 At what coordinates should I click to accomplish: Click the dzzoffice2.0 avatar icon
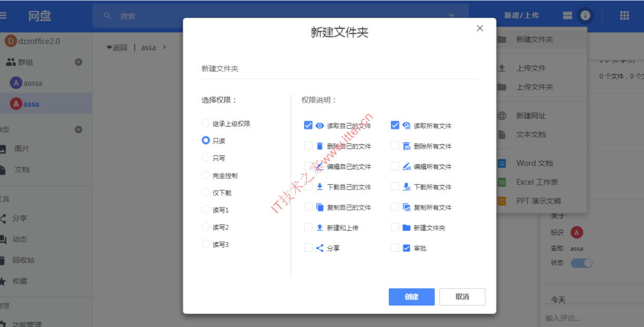pyautogui.click(x=11, y=41)
